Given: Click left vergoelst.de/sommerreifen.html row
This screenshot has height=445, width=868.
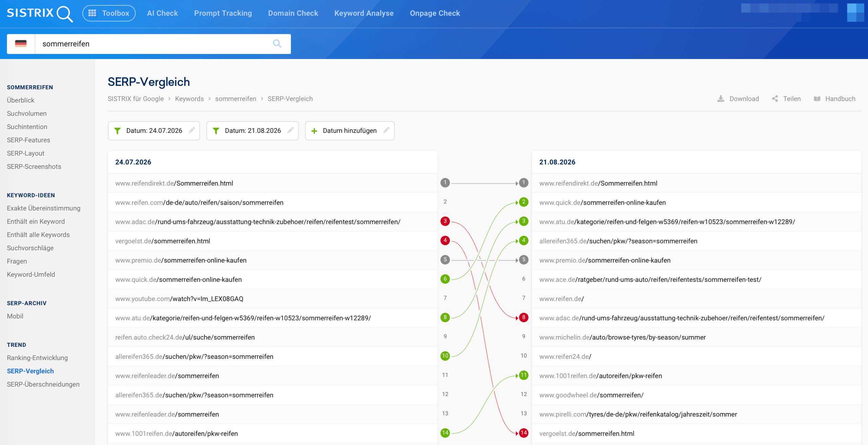Looking at the screenshot, I should click(273, 241).
